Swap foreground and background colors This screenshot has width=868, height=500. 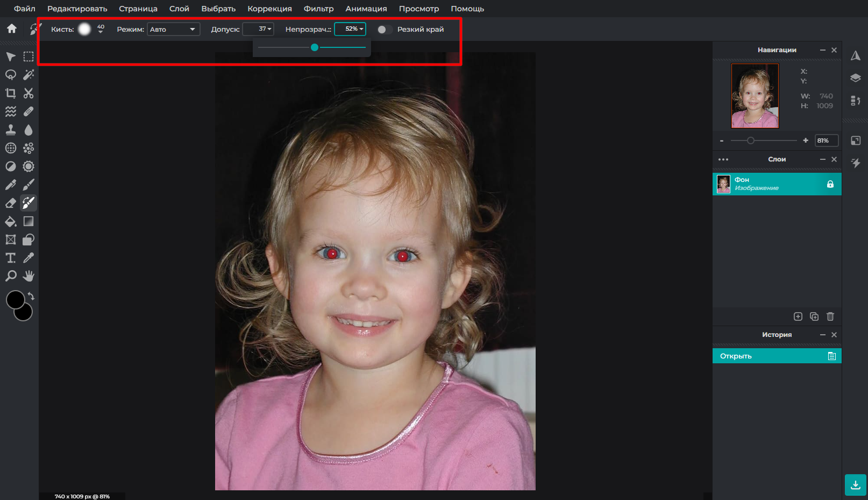[31, 296]
